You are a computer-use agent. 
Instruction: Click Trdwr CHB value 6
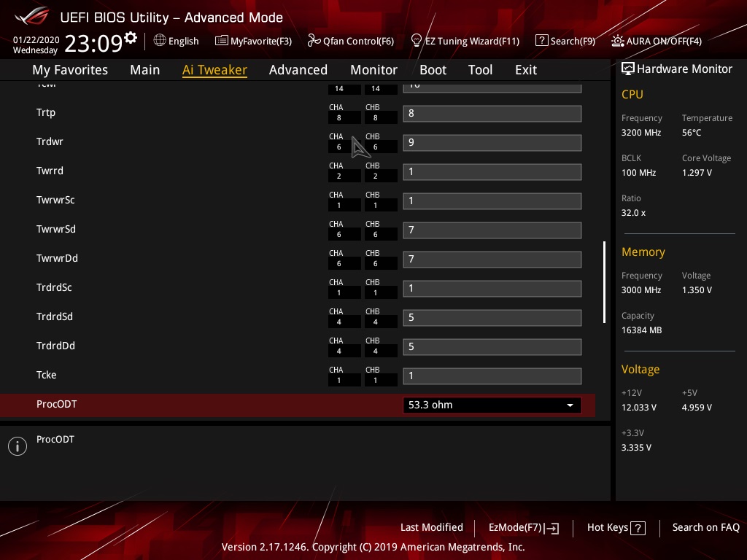pyautogui.click(x=381, y=147)
